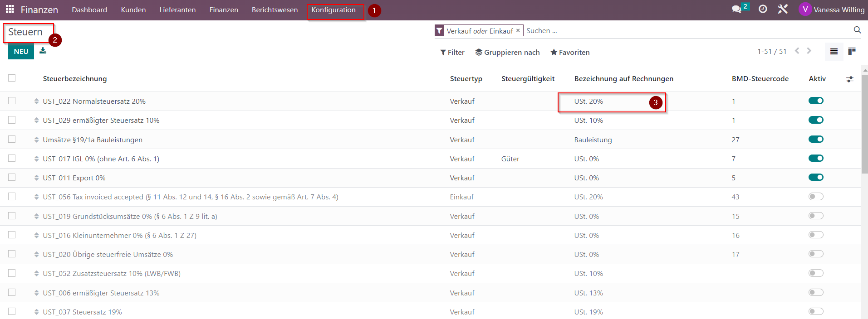Open the debug tools wrench icon
Screen dimensions: 868x319
[783, 9]
